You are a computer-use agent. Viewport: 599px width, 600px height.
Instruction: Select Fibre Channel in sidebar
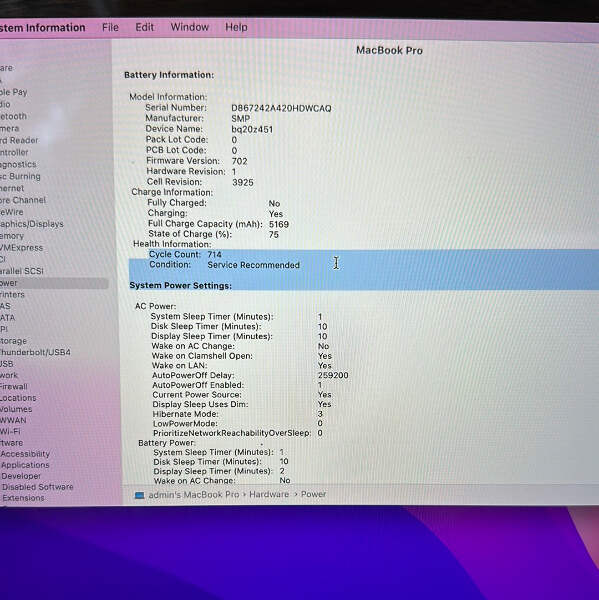point(23,200)
